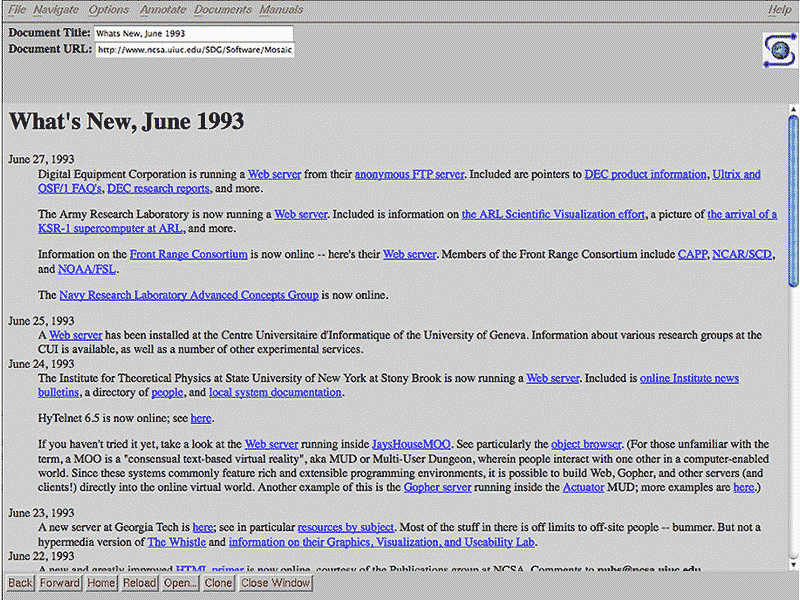The width and height of the screenshot is (800, 600).
Task: Show the Documents menu
Action: [x=223, y=10]
